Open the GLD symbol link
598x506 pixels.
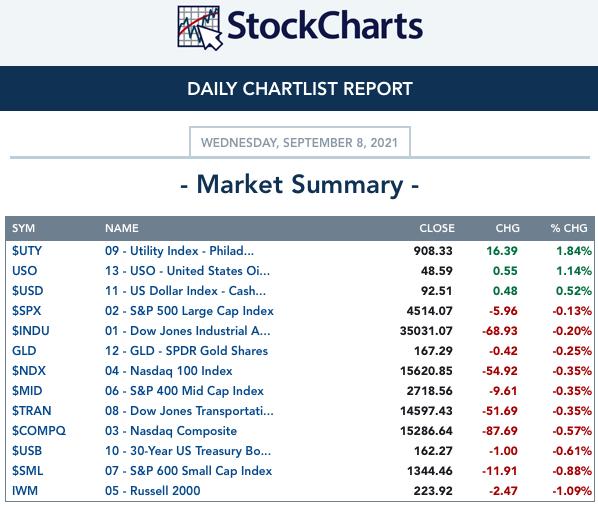tap(24, 351)
